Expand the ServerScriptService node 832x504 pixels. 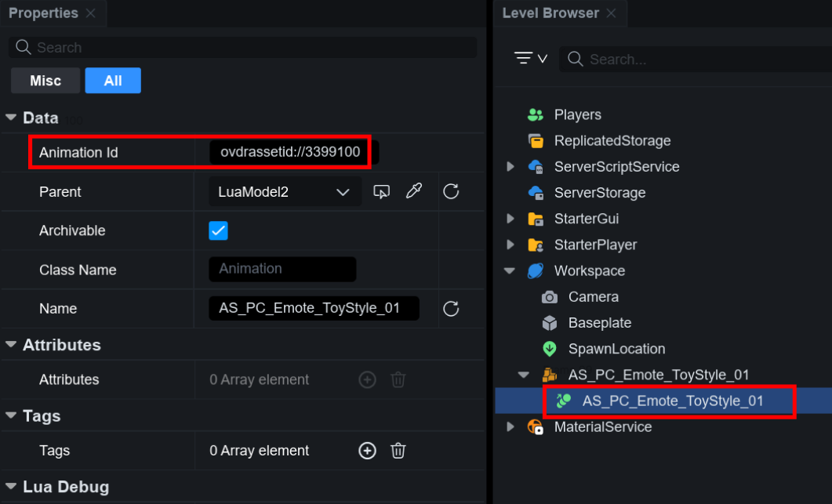(510, 167)
